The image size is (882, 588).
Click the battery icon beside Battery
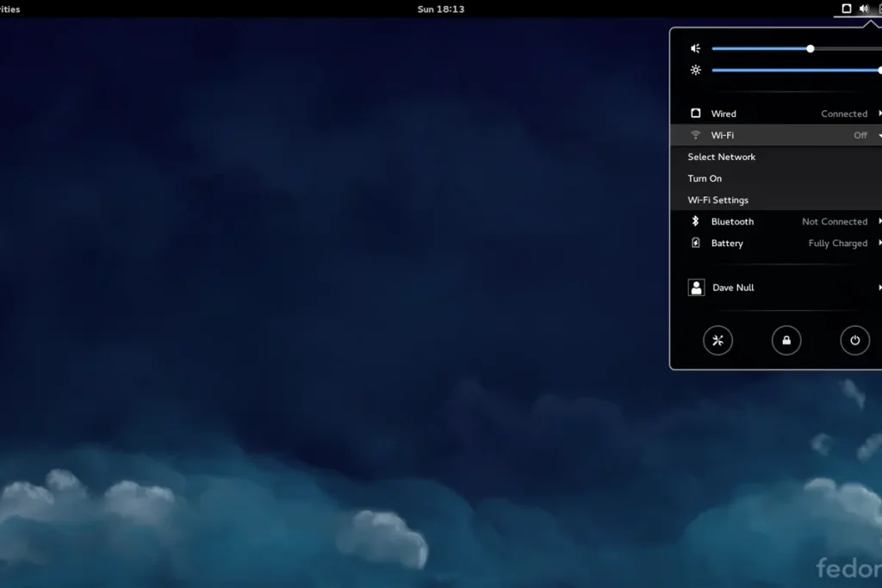[x=695, y=243]
